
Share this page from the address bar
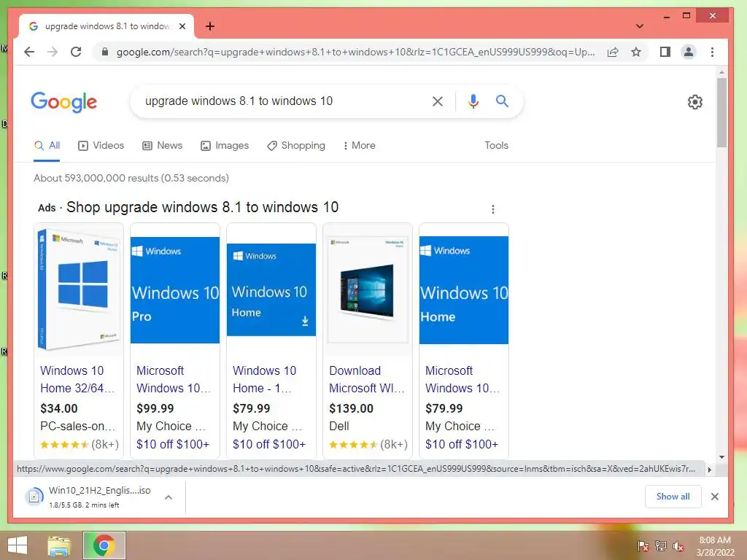(613, 52)
